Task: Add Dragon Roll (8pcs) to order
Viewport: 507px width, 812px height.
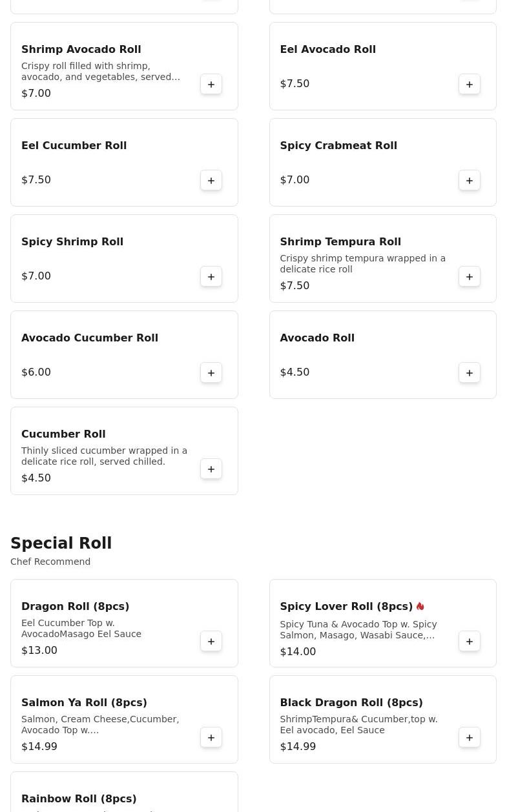Action: [211, 642]
